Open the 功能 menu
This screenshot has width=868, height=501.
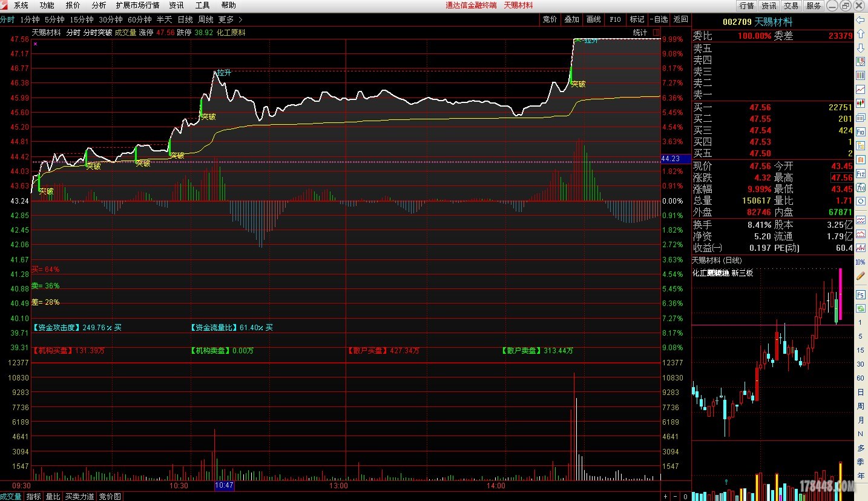pos(47,5)
